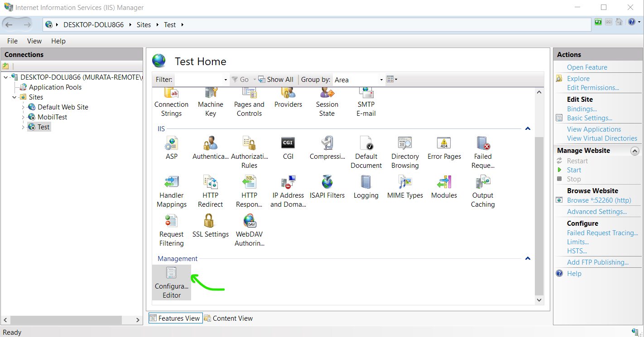Open the Request Filtering feature
Image resolution: width=644 pixels, height=337 pixels.
[172, 230]
